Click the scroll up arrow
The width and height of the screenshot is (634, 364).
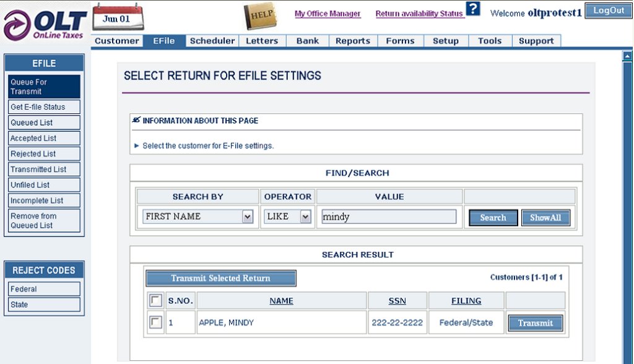click(627, 56)
